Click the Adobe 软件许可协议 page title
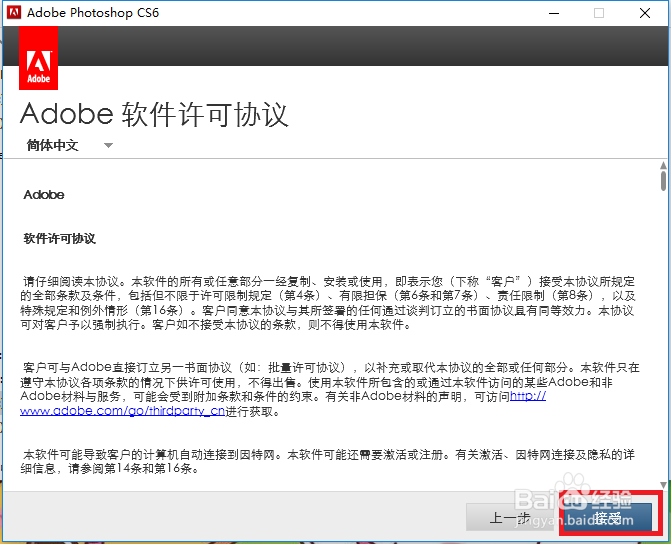 pos(154,114)
